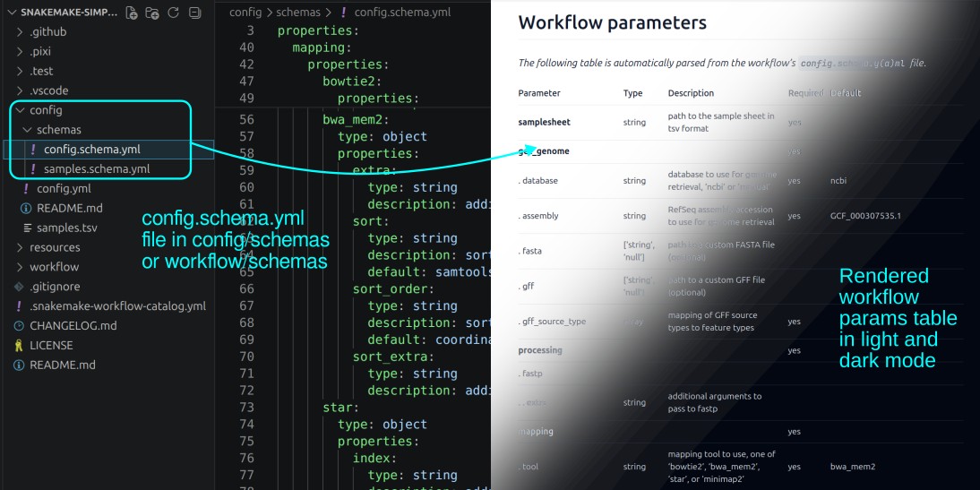980x490 pixels.
Task: Open README.md inside the config folder
Action: tap(69, 208)
